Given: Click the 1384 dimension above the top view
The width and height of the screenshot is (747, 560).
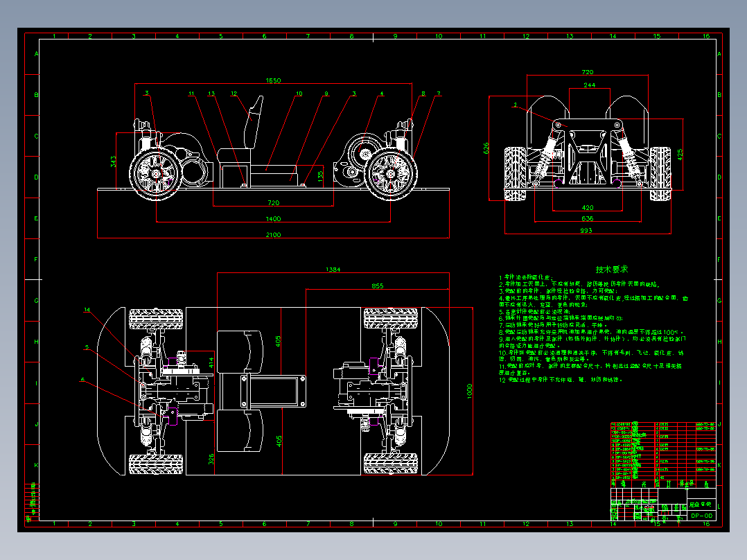Looking at the screenshot, I should pyautogui.click(x=333, y=270).
